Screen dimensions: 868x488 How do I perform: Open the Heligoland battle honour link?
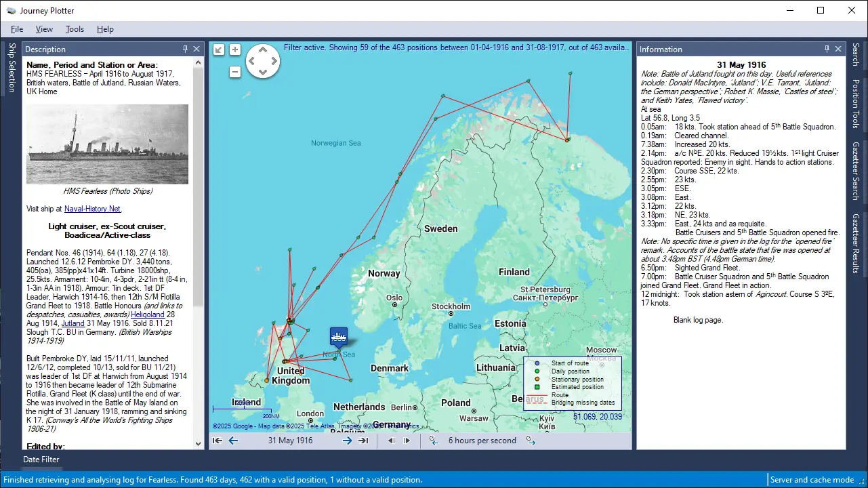click(149, 314)
